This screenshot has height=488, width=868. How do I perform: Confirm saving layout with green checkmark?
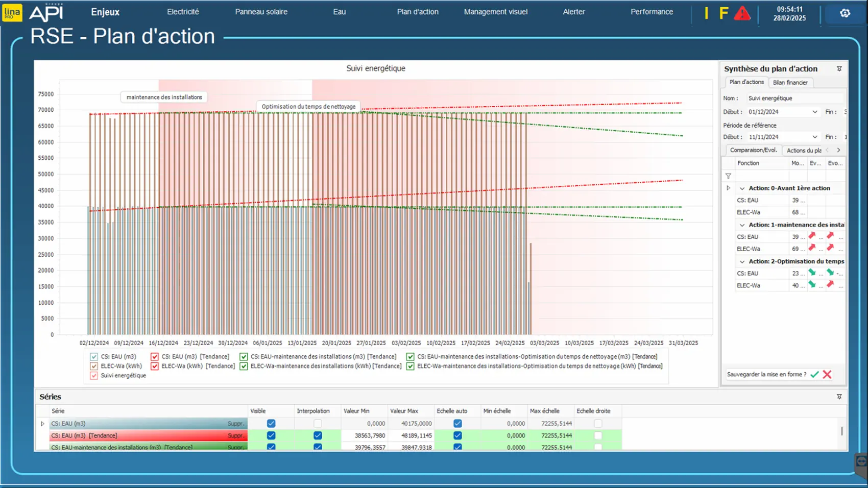814,375
